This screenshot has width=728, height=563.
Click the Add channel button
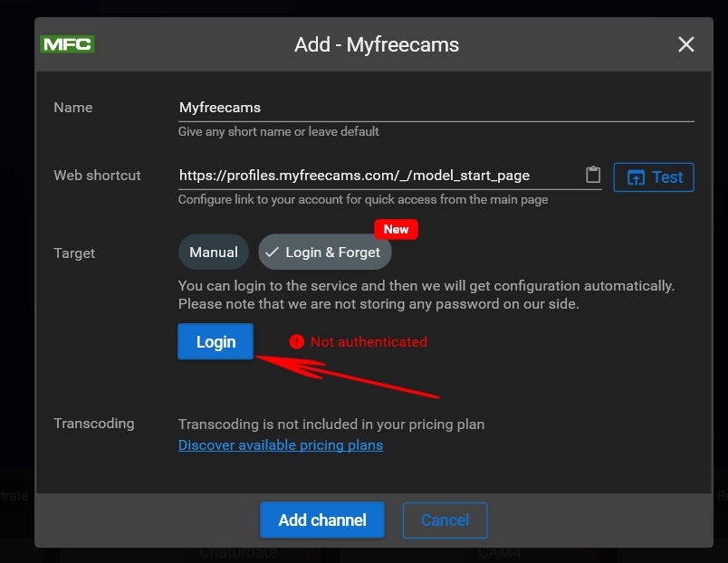point(322,520)
